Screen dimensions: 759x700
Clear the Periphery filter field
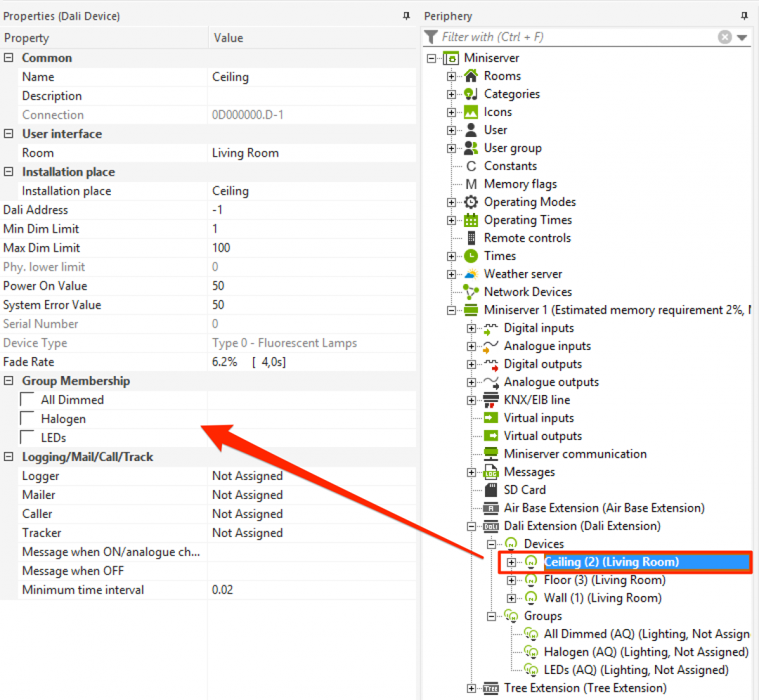point(723,37)
